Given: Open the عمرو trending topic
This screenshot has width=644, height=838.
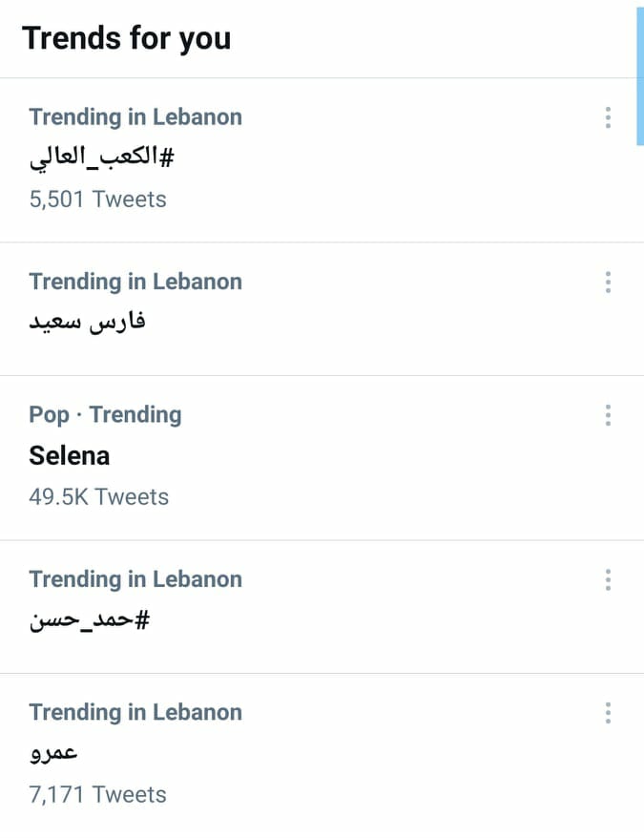Looking at the screenshot, I should click(53, 752).
